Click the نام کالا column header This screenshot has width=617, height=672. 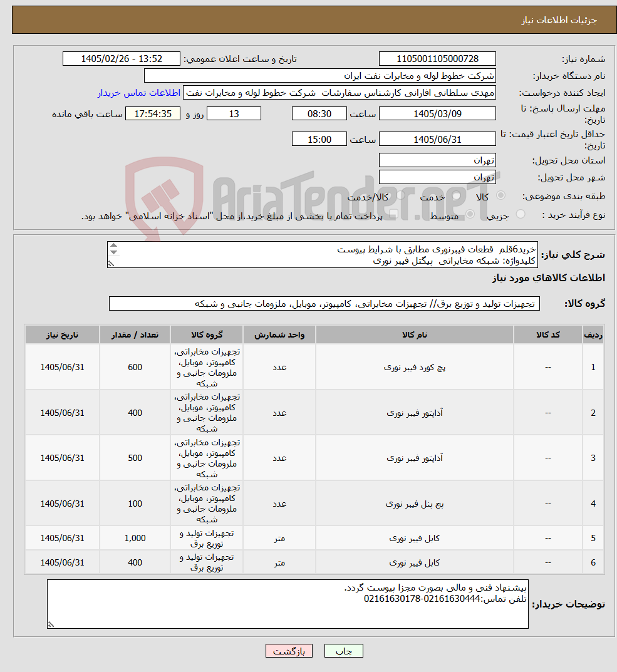414,334
